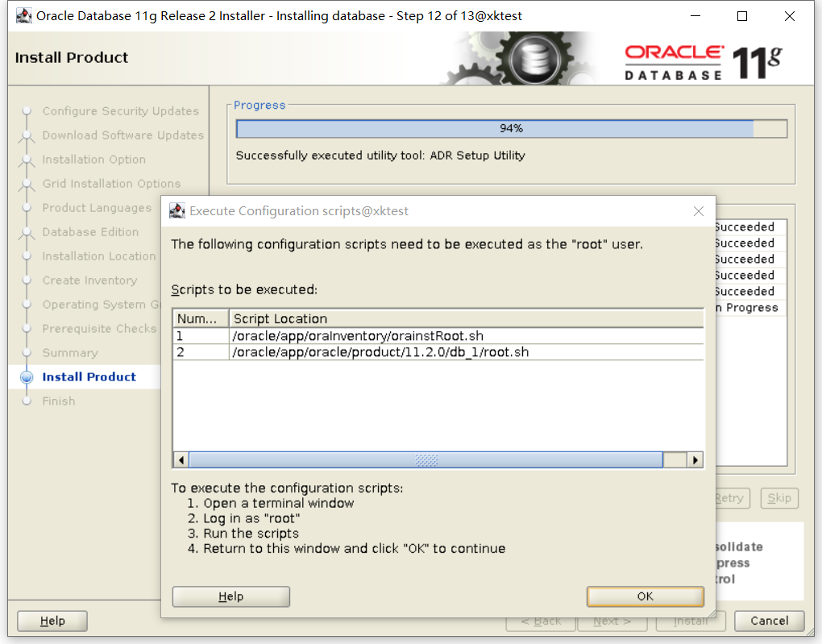Screen dimensions: 822x644
Task: Click the Oracle Database 11g logo
Action: [x=704, y=63]
